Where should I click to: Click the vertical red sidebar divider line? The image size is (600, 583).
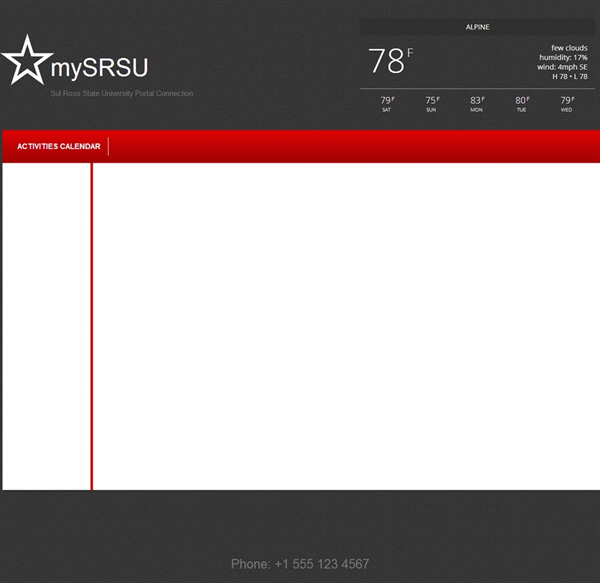point(92,325)
